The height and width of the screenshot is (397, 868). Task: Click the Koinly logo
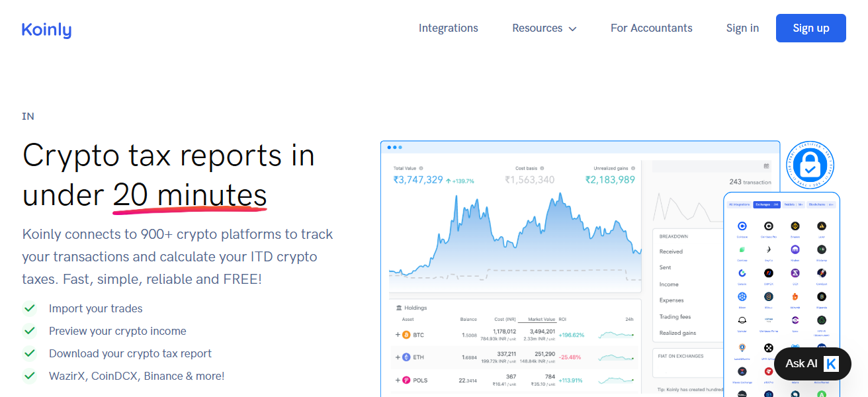(46, 29)
